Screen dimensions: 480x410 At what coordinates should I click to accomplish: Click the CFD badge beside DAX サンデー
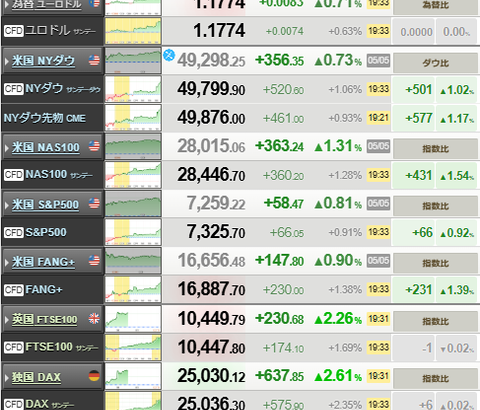(x=14, y=404)
